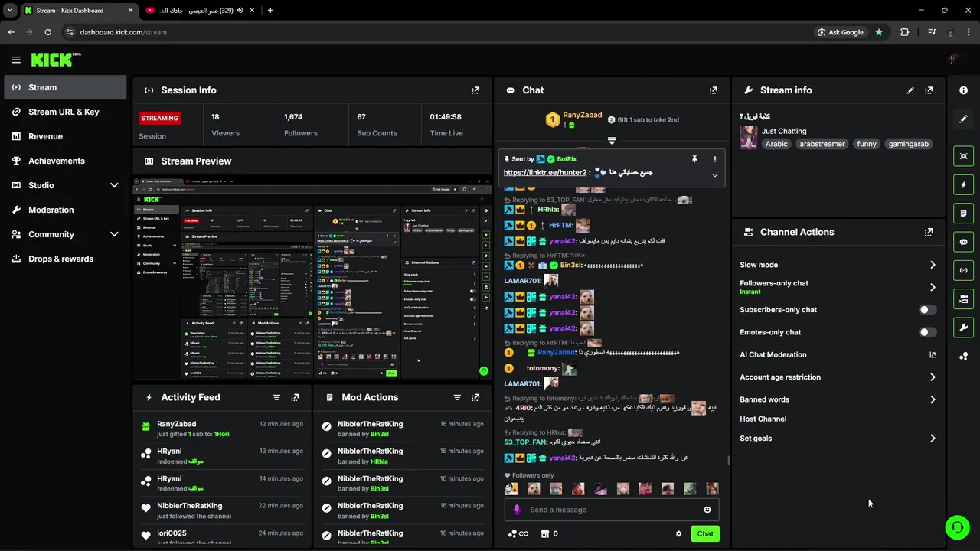
Task: Pop out the Stream info panel
Action: (929, 90)
